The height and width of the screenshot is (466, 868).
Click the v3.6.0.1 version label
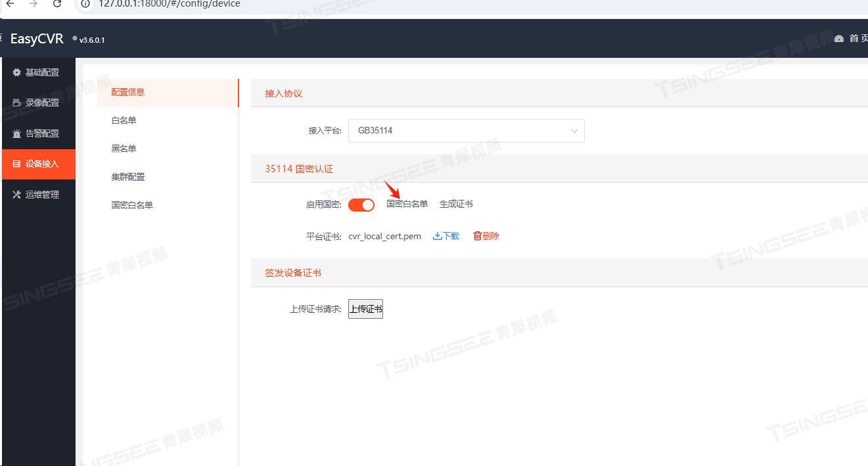pyautogui.click(x=92, y=40)
